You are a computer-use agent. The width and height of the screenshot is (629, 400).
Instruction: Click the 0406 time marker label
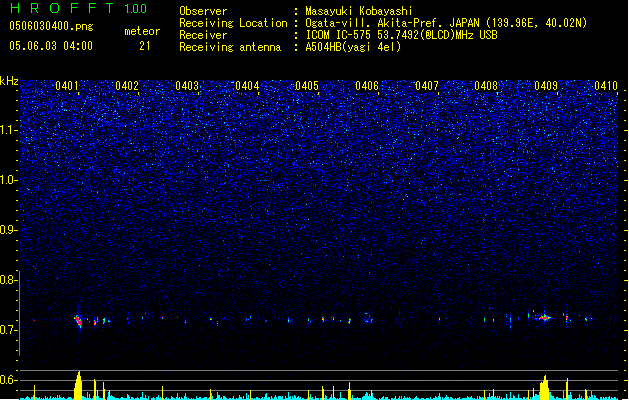367,86
